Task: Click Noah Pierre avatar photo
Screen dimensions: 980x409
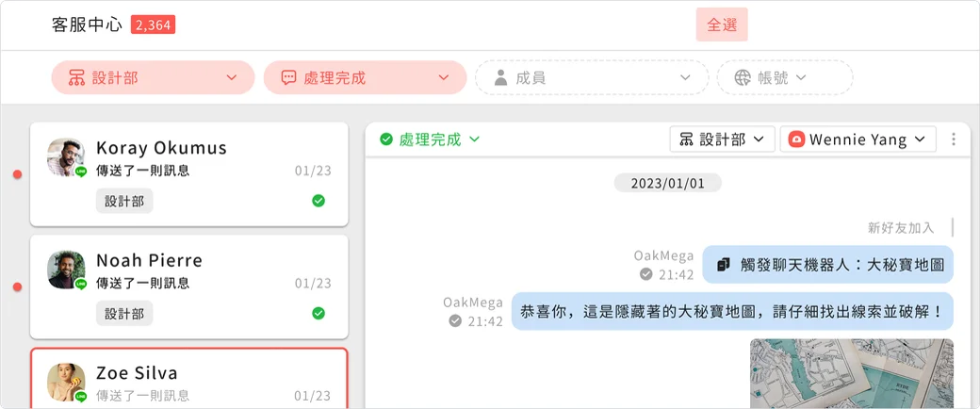Action: 66,270
